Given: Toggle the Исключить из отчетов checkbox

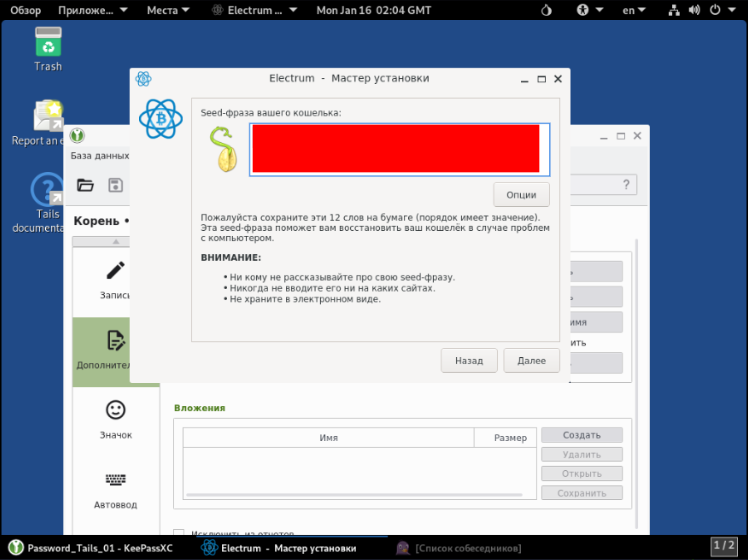Looking at the screenshot, I should pyautogui.click(x=179, y=535).
